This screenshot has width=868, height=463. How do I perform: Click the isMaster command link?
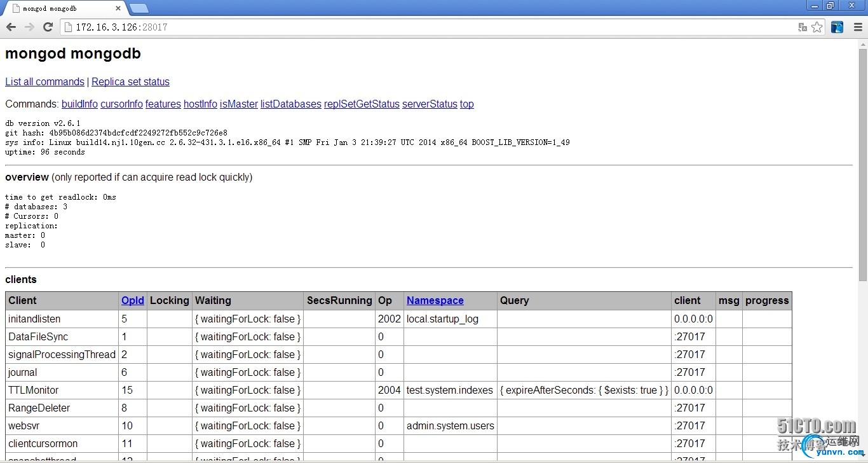click(x=239, y=104)
